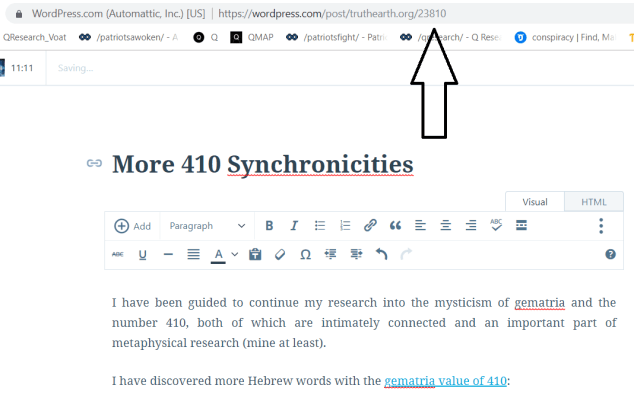Click the paste as text clipboard icon
This screenshot has width=634, height=401.
255,255
